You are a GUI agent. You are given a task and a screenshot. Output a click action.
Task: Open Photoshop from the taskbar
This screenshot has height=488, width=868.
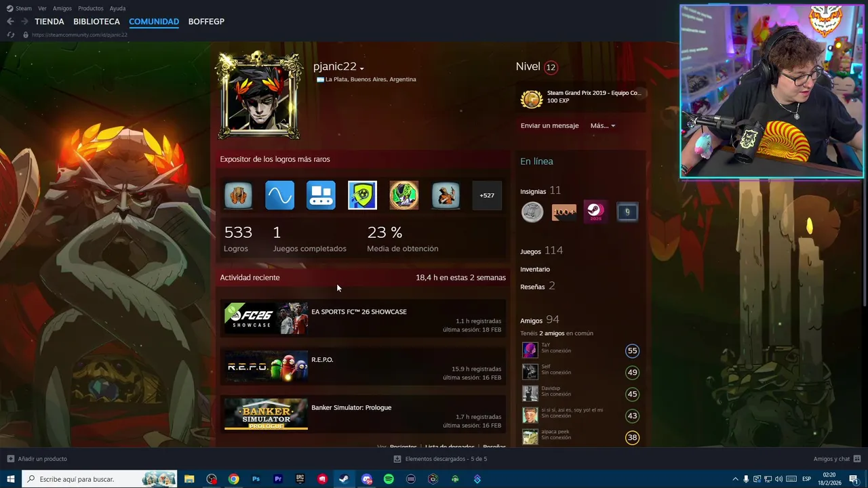coord(256,479)
